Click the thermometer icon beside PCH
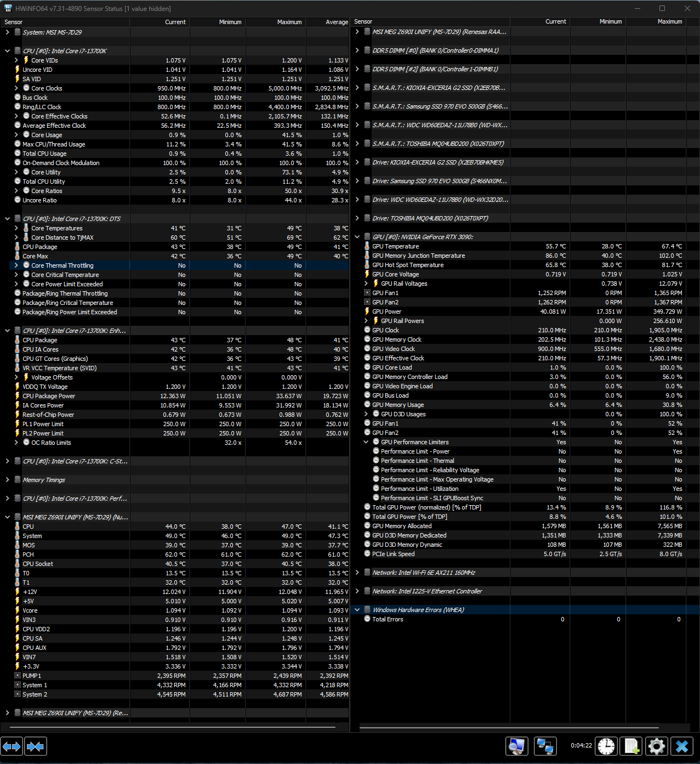 click(18, 554)
